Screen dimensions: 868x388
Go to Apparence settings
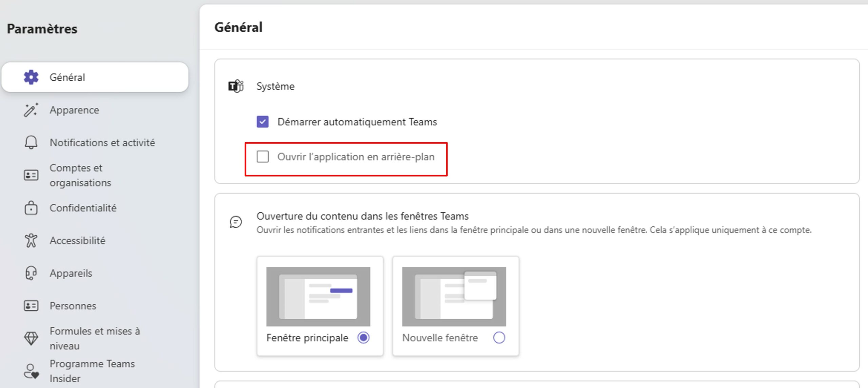tap(95, 110)
